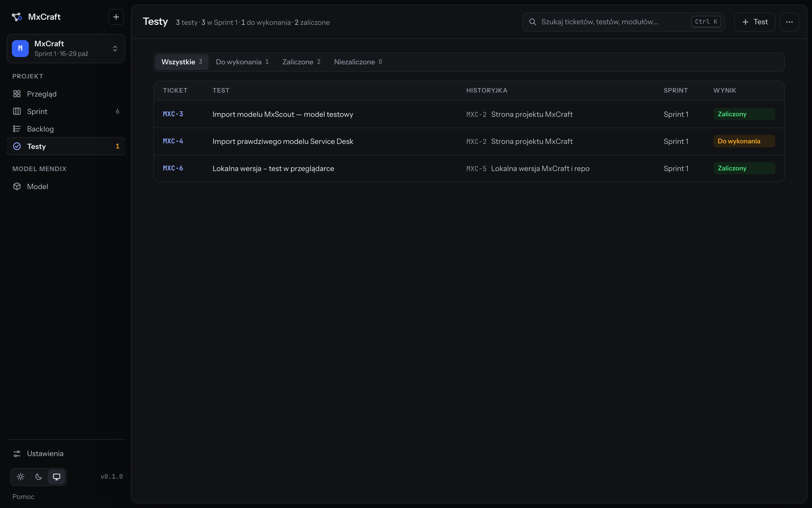
Task: Switch to the Zaliczone tab
Action: click(x=301, y=62)
